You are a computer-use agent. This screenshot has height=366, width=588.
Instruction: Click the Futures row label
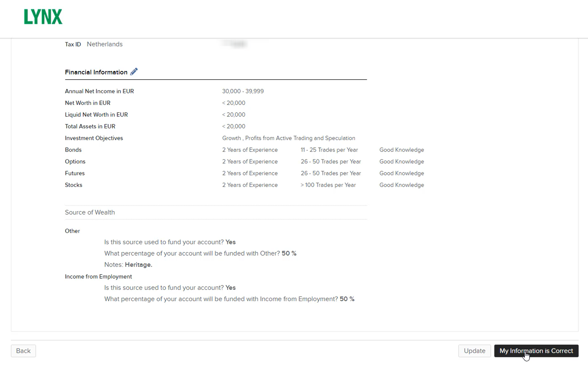point(75,173)
